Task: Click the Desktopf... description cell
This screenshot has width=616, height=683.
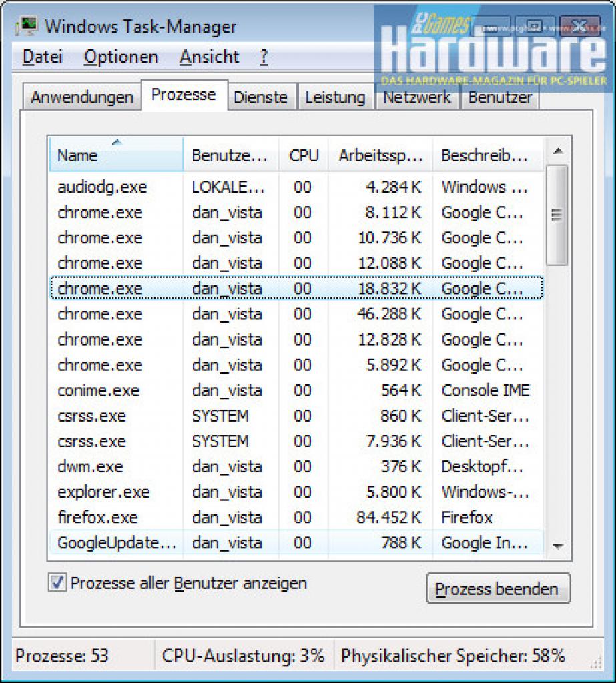Action: (482, 466)
